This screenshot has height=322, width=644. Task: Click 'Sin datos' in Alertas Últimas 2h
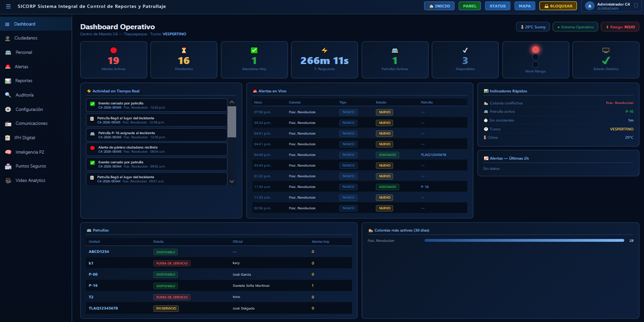[491, 169]
